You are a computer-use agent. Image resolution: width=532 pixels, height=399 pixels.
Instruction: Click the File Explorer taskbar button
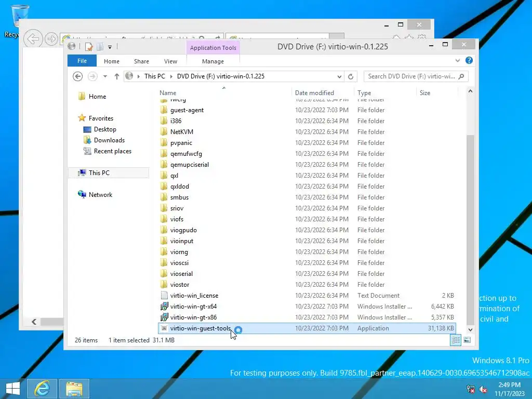[74, 389]
